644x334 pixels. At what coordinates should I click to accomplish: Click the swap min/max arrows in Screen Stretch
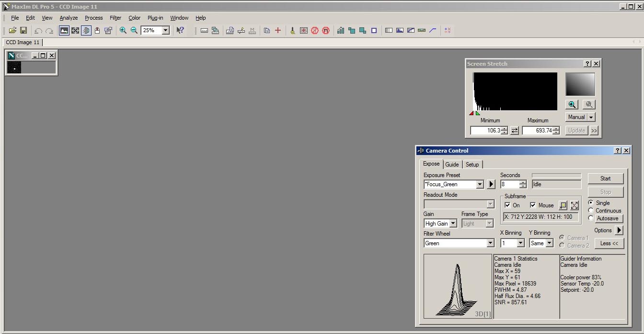tap(515, 131)
